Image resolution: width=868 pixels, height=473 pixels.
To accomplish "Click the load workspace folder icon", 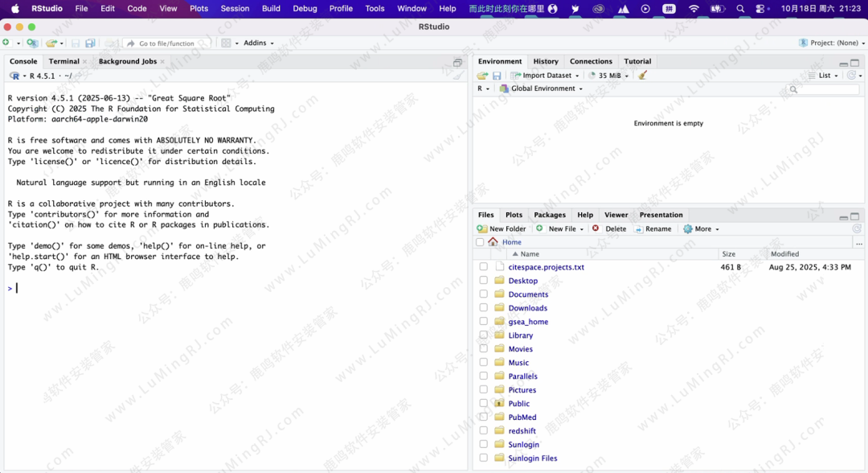I will [x=482, y=76].
